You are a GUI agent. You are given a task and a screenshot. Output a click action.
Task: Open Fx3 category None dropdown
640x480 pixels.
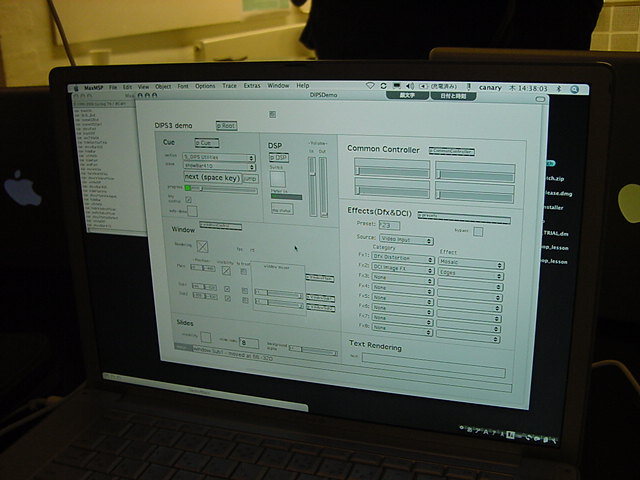pyautogui.click(x=402, y=279)
